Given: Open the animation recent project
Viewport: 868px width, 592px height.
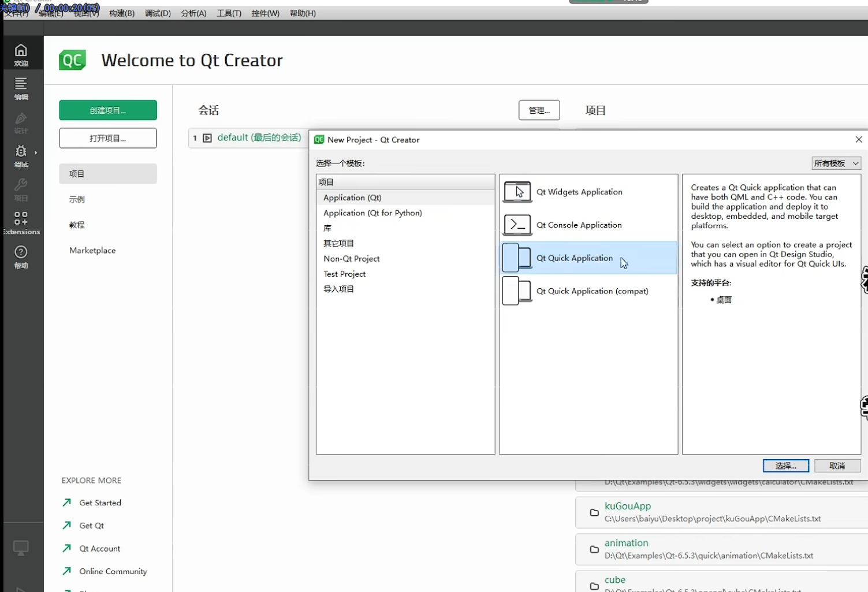Looking at the screenshot, I should pyautogui.click(x=626, y=543).
